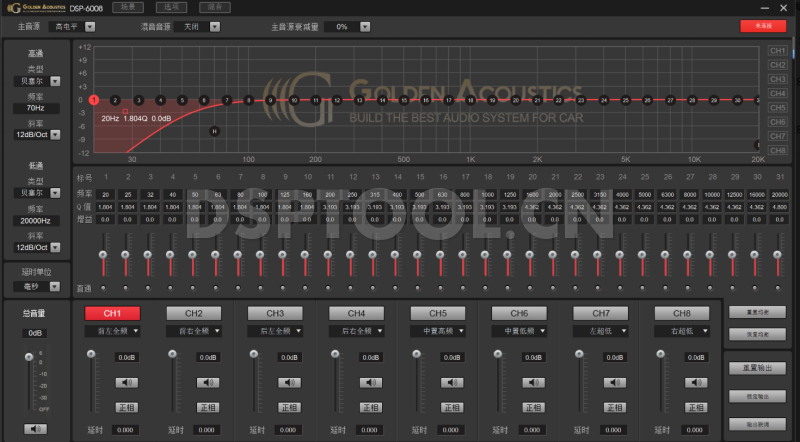
Task: Click the red button at top right
Action: click(763, 26)
